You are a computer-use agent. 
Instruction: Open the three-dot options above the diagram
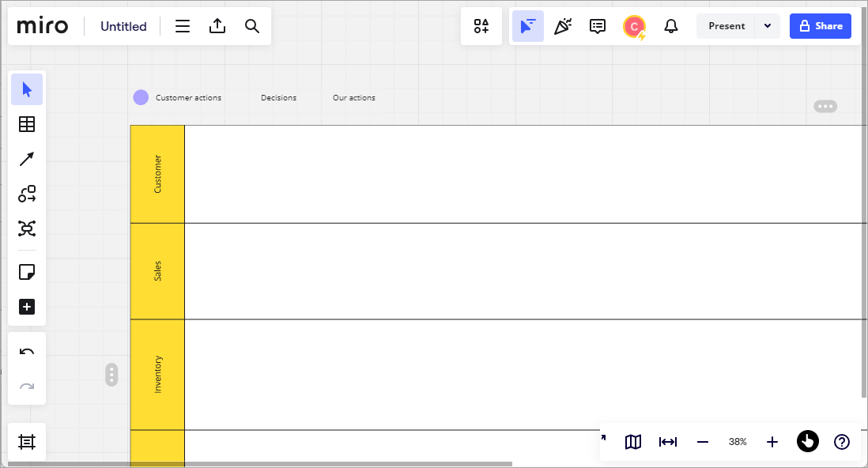(x=825, y=107)
